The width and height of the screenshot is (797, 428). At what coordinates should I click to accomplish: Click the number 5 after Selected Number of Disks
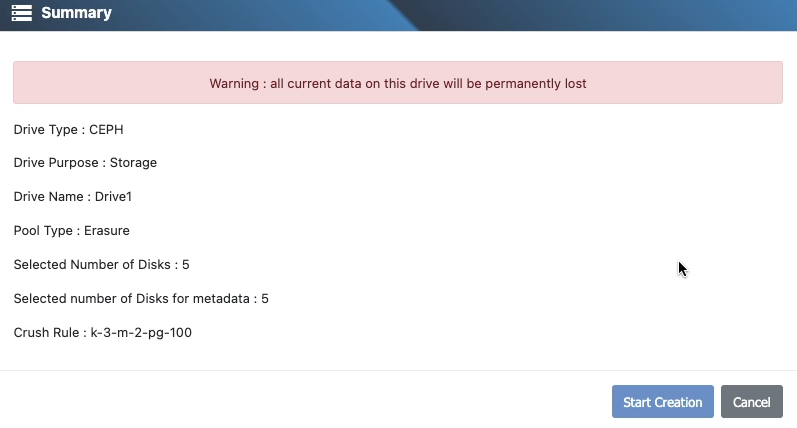tap(186, 265)
